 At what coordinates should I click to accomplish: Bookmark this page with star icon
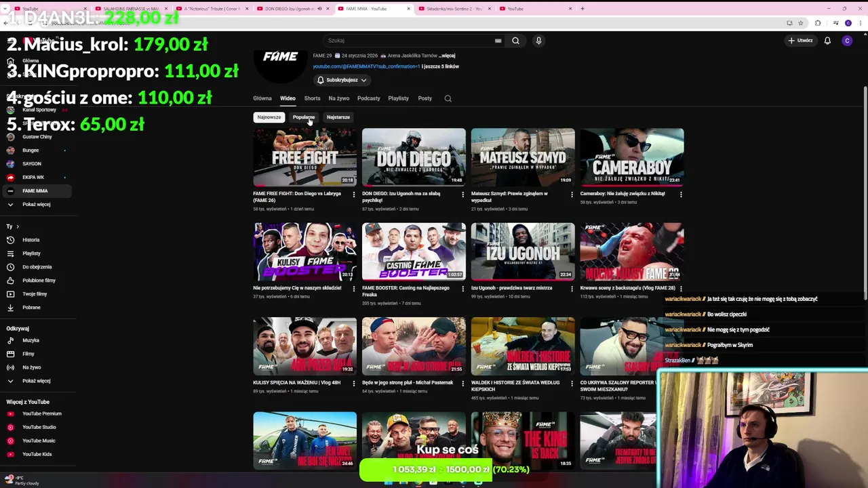(800, 23)
